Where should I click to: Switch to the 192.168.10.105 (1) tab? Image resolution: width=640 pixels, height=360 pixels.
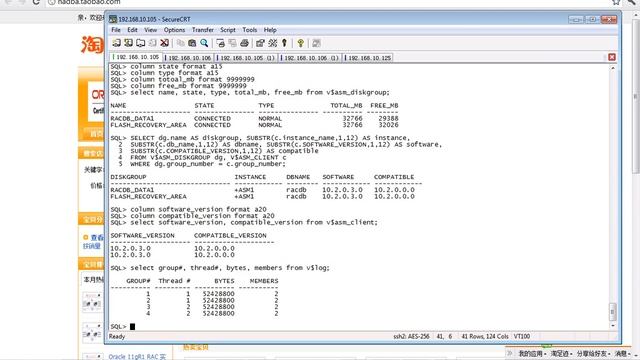(246, 58)
